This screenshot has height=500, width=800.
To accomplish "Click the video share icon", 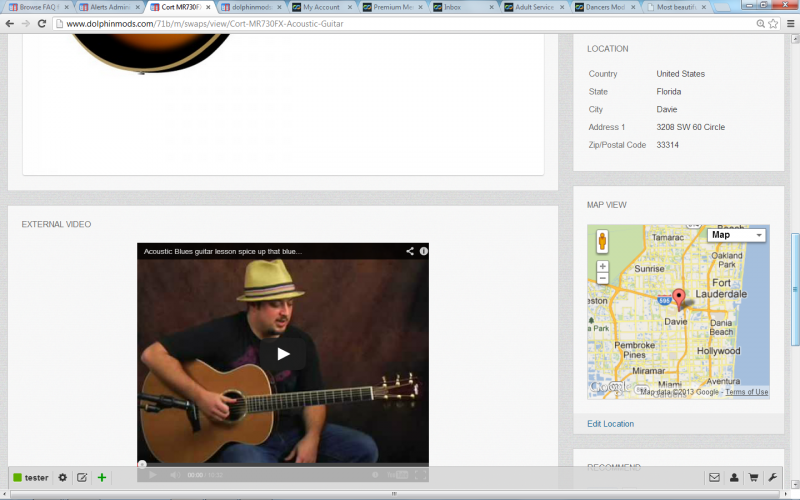I will click(410, 251).
